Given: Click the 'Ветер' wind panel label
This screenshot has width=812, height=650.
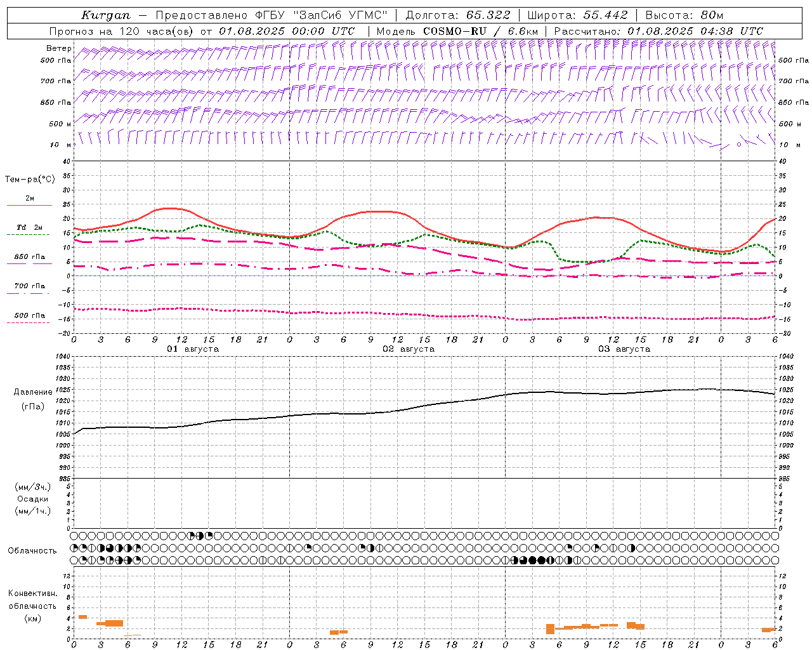Looking at the screenshot, I should (x=59, y=48).
